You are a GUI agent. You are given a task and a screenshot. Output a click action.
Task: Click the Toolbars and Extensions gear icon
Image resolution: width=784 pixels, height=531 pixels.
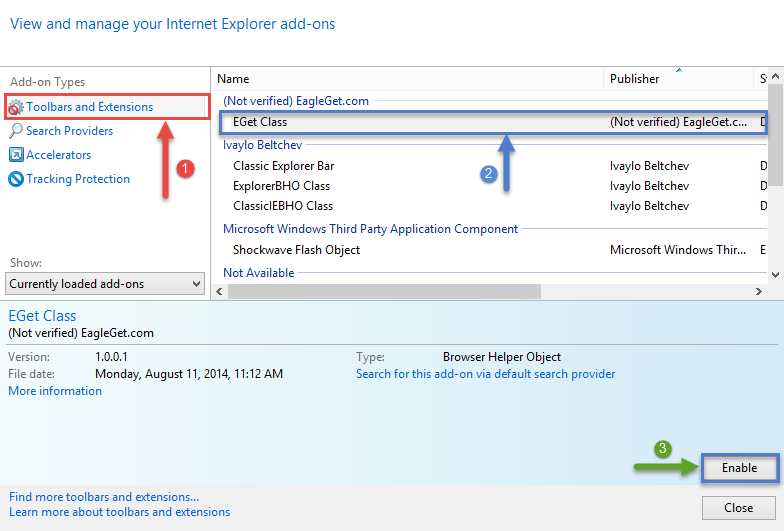point(16,107)
